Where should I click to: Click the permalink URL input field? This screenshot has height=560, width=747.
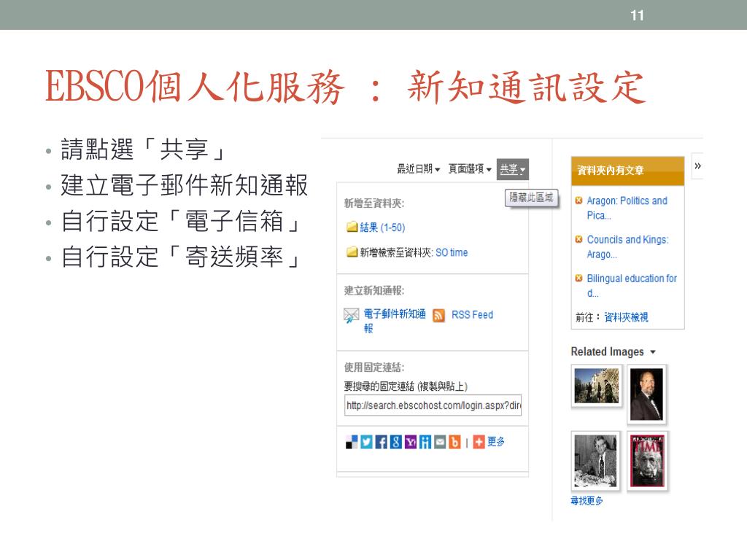point(433,405)
